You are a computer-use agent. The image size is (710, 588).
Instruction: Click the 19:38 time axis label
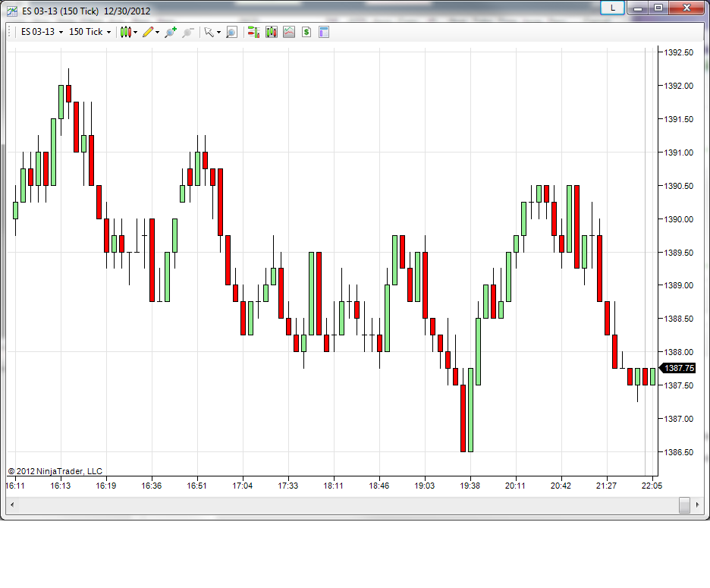470,486
